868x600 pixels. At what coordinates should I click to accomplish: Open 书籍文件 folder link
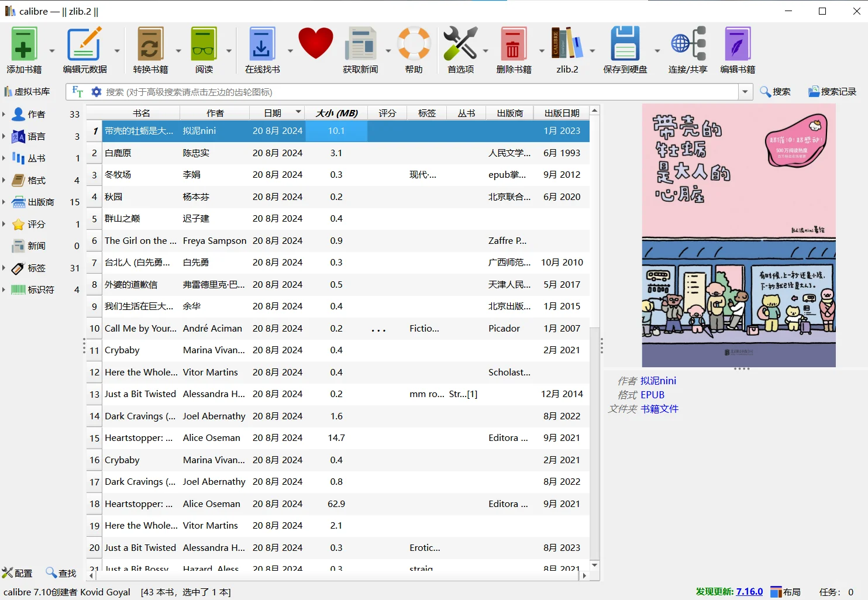pyautogui.click(x=659, y=409)
